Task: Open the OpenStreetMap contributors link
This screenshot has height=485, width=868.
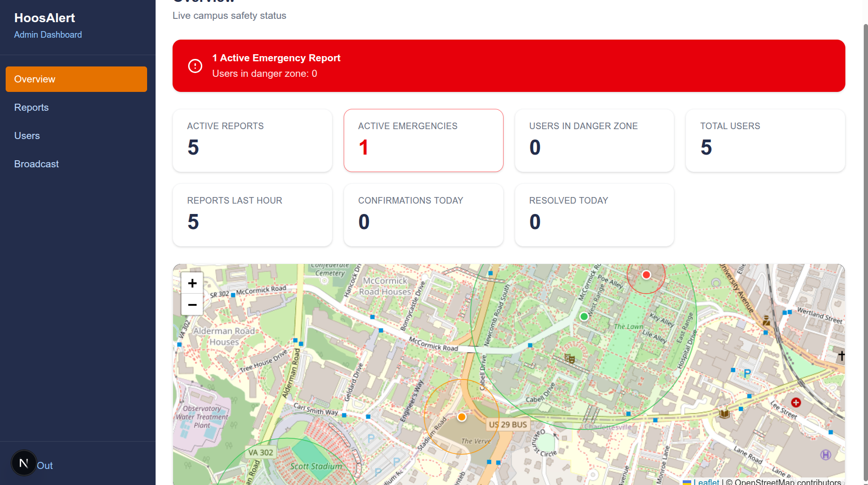Action: click(x=788, y=482)
